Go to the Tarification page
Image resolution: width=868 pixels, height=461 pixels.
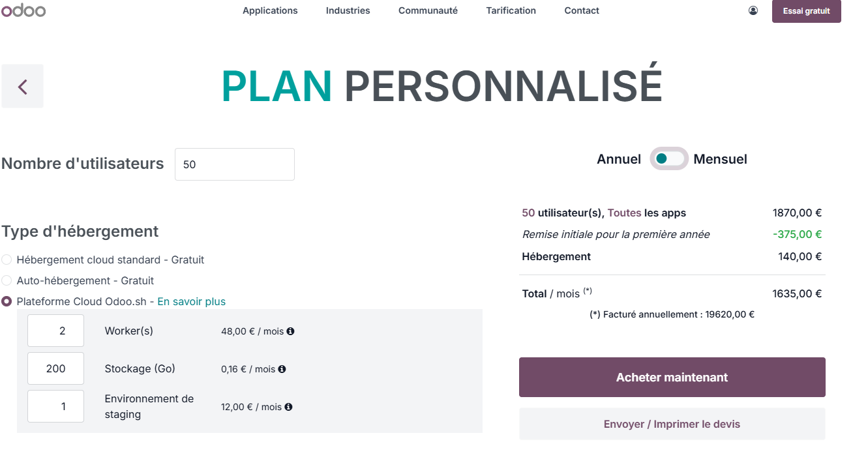click(x=511, y=10)
